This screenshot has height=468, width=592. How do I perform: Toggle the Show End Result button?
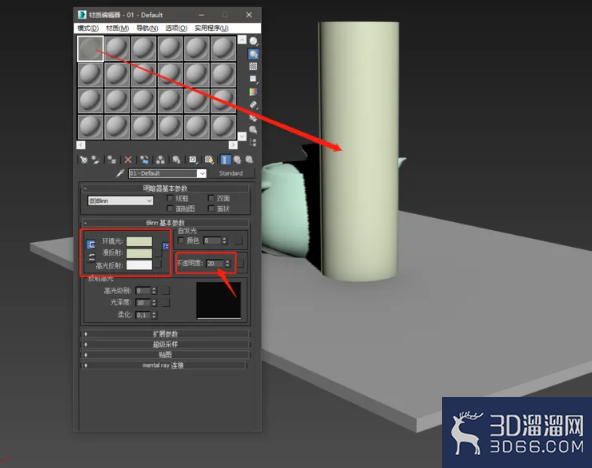pyautogui.click(x=225, y=160)
